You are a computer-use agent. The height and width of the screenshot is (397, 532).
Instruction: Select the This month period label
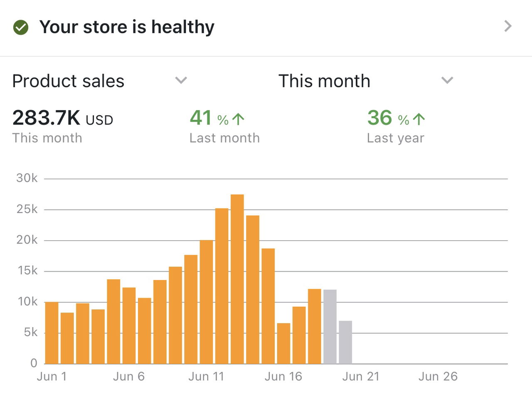pos(324,81)
